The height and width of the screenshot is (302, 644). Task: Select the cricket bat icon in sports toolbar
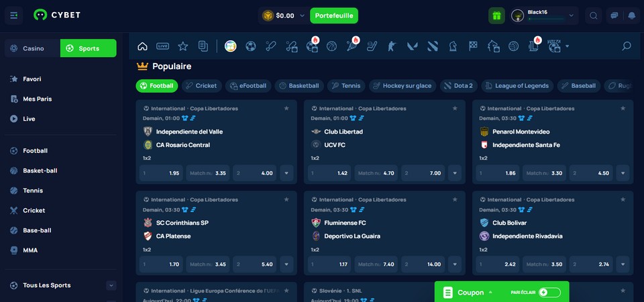tap(270, 46)
